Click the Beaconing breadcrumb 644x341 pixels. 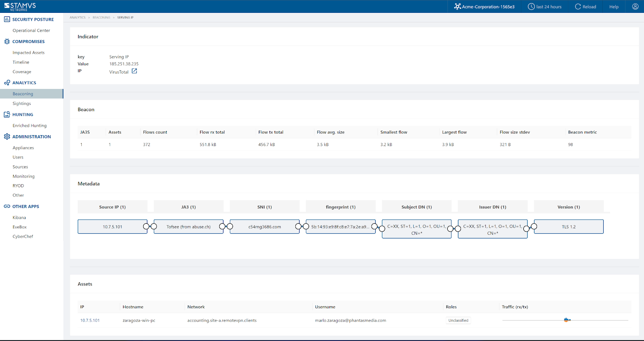click(101, 18)
